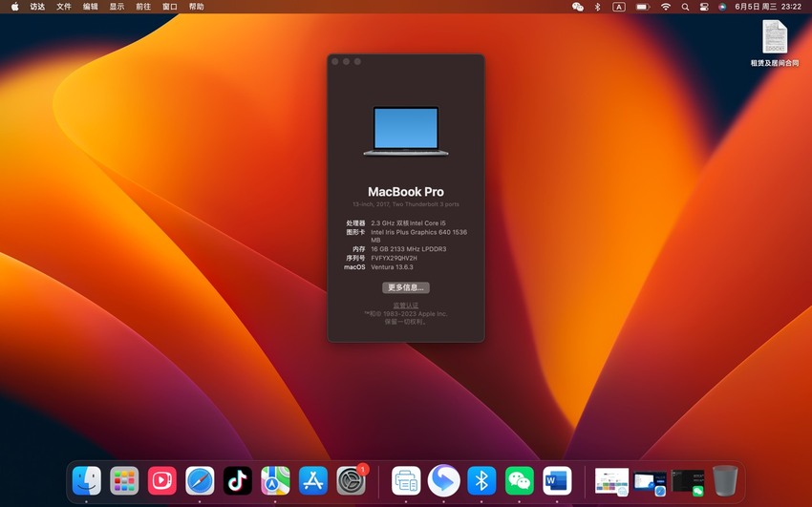
Task: Launch TikTok app in the Dock
Action: coord(238,480)
